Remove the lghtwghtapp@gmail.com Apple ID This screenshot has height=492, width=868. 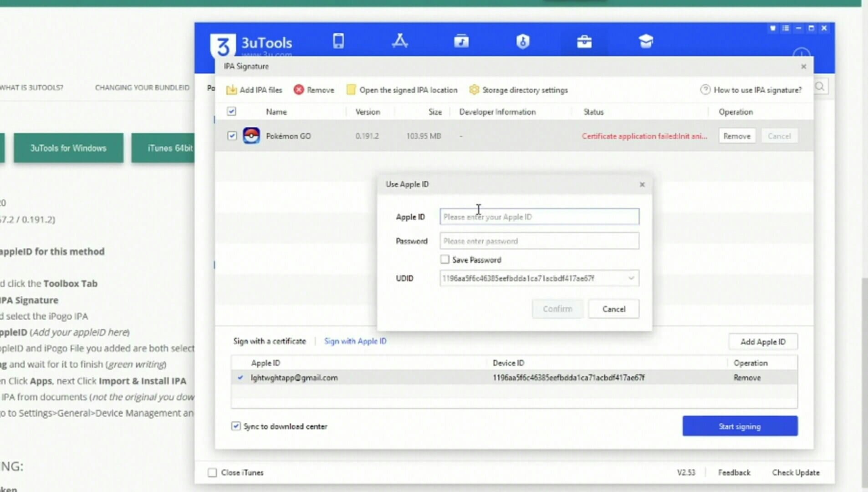point(747,378)
